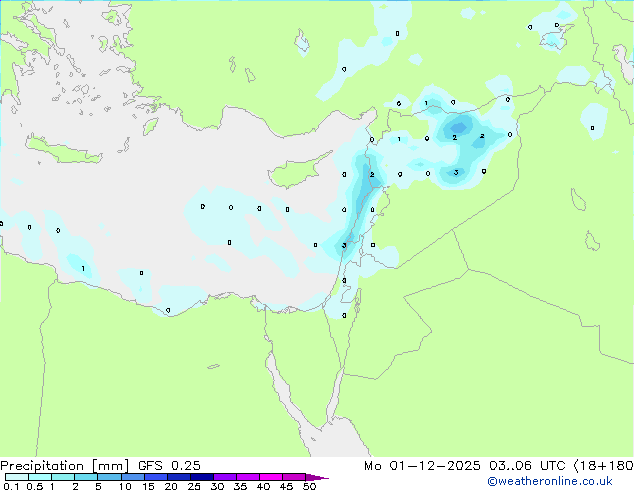This screenshot has height=490, width=634.
Task: Click the legend value label '15'
Action: pyautogui.click(x=148, y=486)
